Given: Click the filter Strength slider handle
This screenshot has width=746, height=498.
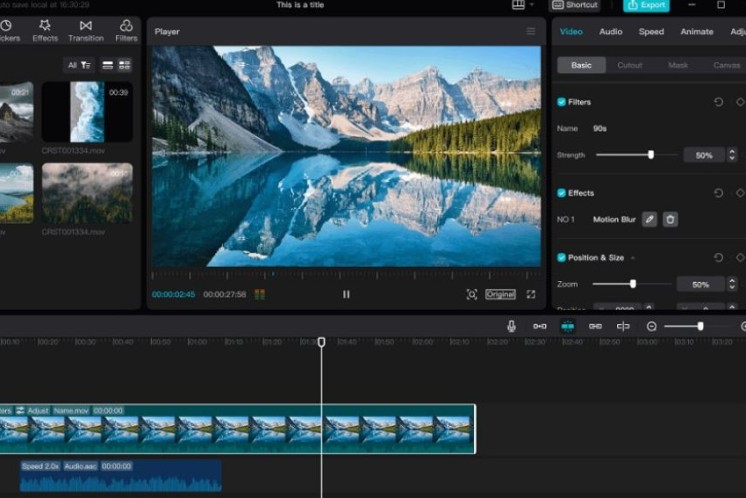Looking at the screenshot, I should [x=651, y=155].
